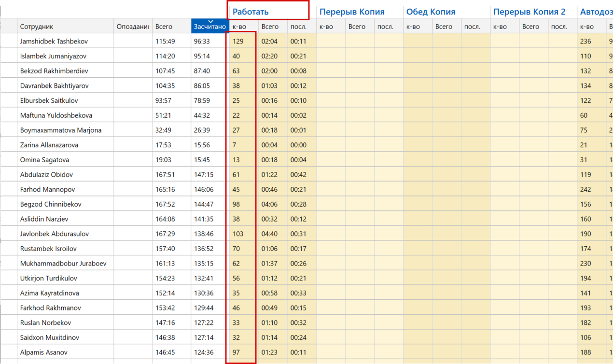The height and width of the screenshot is (364, 613).
Task: Select employee Maftuna Yuldoshbekova
Action: (x=56, y=115)
